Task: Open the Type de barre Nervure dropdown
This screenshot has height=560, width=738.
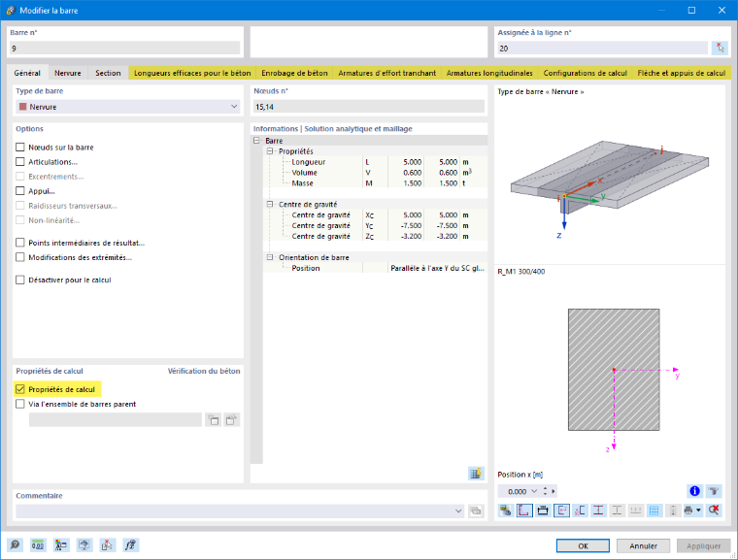Action: [127, 107]
